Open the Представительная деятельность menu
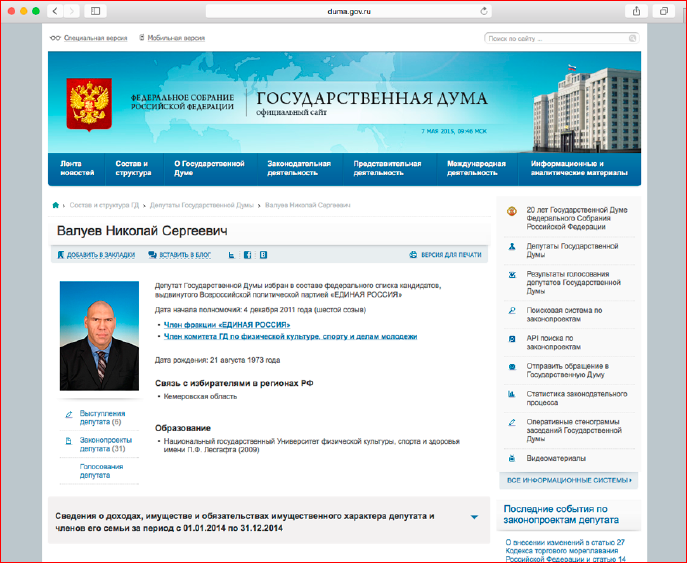The width and height of the screenshot is (687, 563). coord(387,168)
